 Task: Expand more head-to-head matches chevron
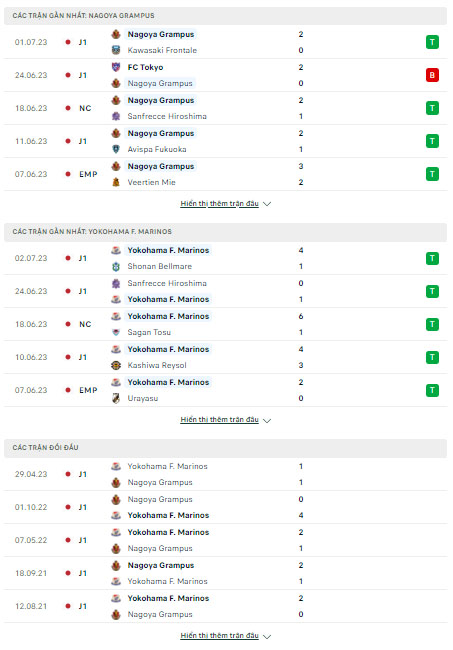coord(267,636)
